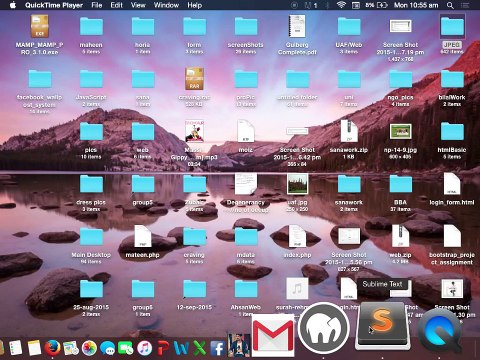Viewport: 480px width, 360px height.
Task: Select the facebook_wallpost_system folder
Action: [x=40, y=79]
